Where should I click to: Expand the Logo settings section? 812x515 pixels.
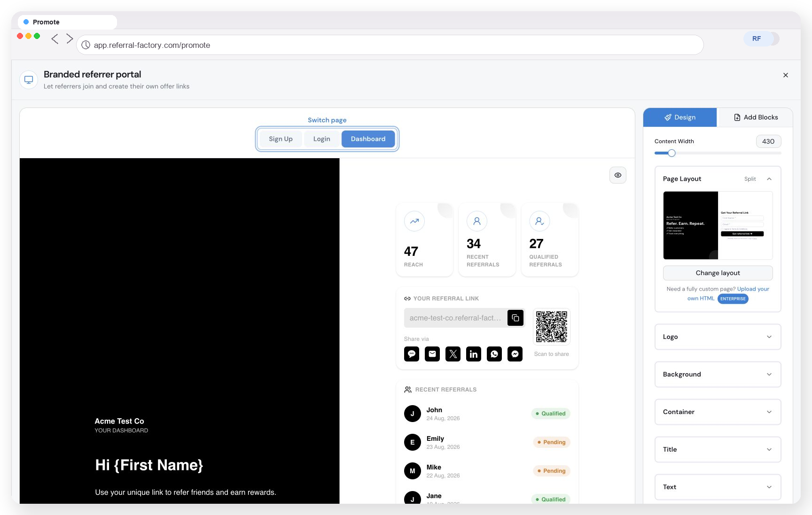(x=718, y=337)
